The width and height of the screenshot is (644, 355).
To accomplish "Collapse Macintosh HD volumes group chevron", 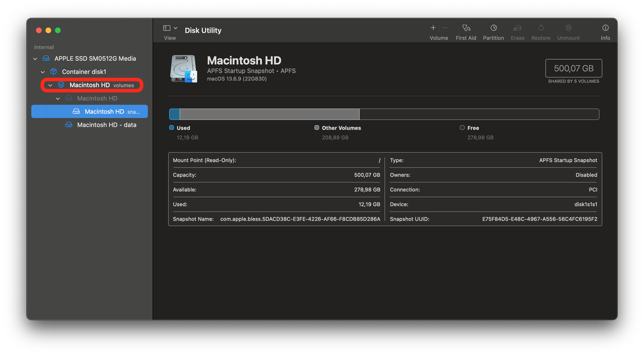I will [50, 85].
